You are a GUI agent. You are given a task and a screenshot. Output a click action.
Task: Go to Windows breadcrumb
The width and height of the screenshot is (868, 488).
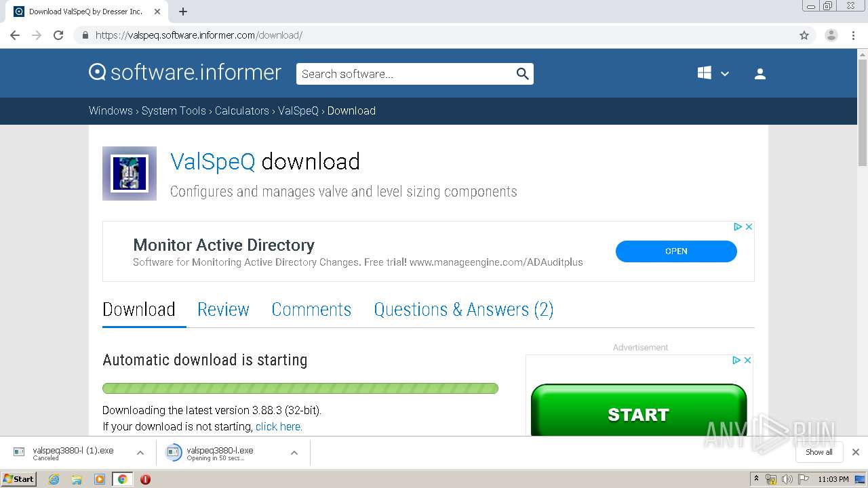point(111,111)
